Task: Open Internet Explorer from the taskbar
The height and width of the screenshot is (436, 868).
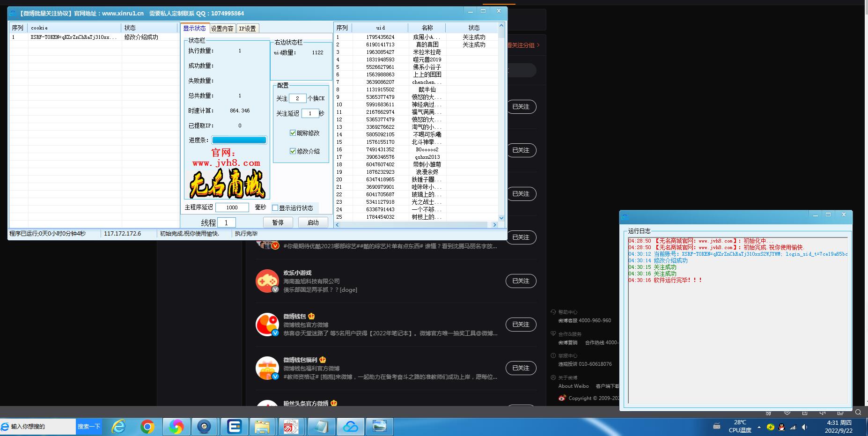Action: [x=119, y=427]
